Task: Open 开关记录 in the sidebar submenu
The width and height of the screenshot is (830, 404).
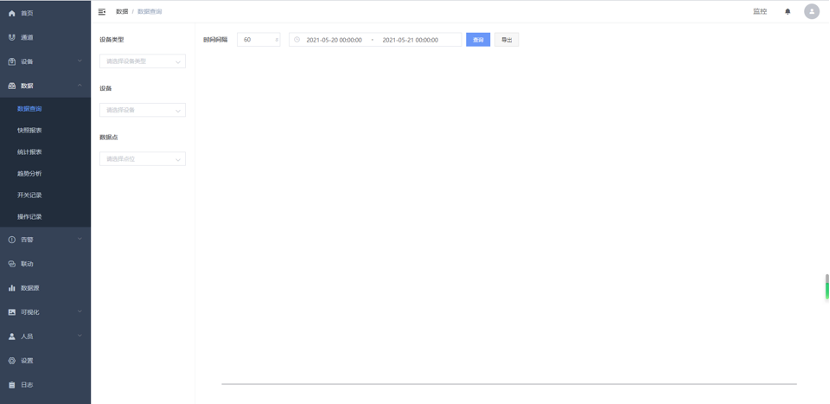Action: (30, 195)
